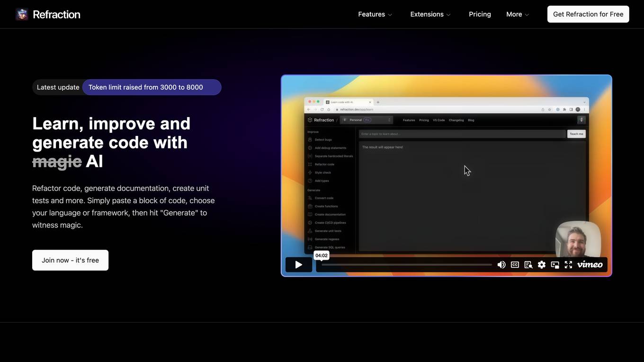
Task: Mute the video volume speaker icon
Action: pos(501,265)
